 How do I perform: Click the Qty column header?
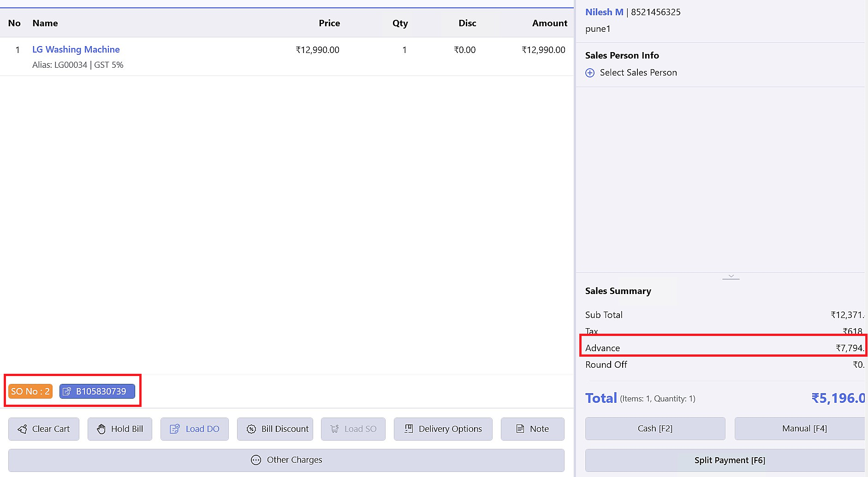tap(400, 23)
